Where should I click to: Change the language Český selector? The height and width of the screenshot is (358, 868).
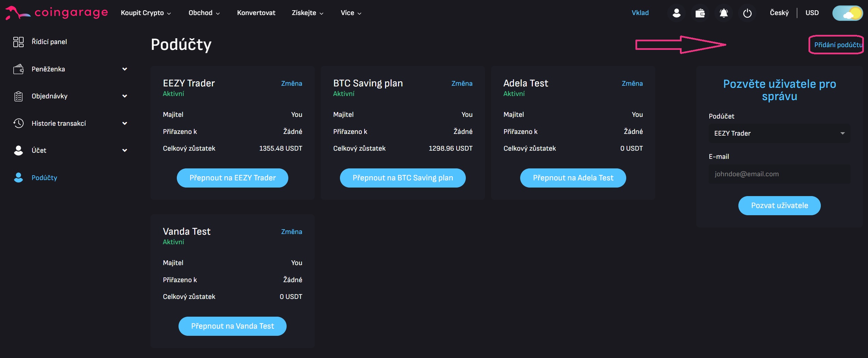[x=779, y=13]
